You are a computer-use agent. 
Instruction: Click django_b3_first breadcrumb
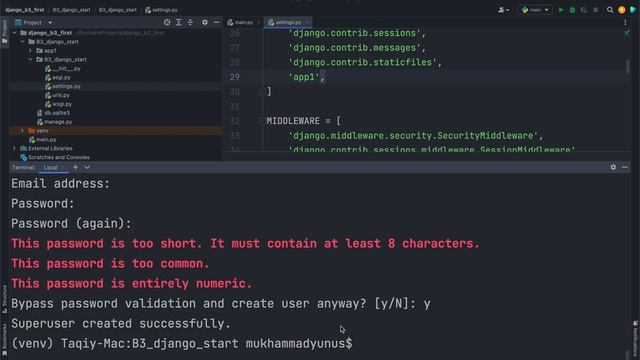coord(24,10)
